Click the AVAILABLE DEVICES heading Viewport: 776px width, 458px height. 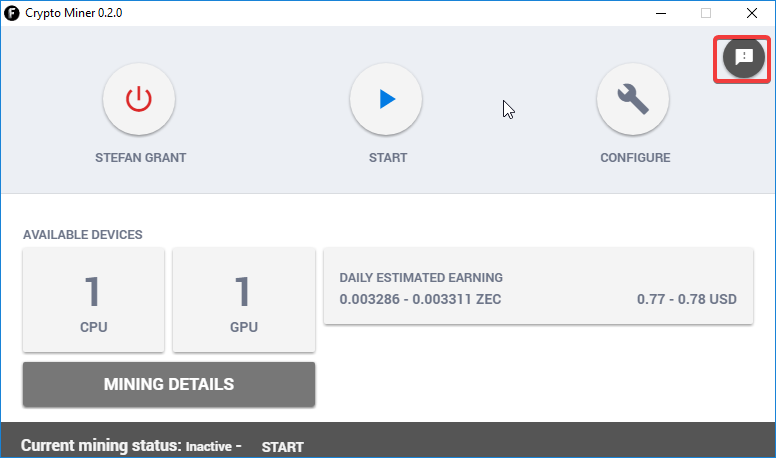(x=83, y=235)
